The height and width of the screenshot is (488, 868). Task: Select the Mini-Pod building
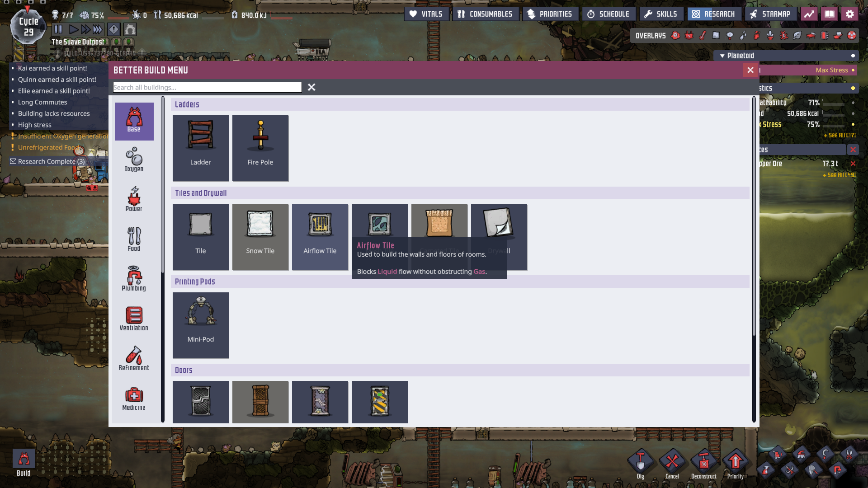pyautogui.click(x=201, y=325)
